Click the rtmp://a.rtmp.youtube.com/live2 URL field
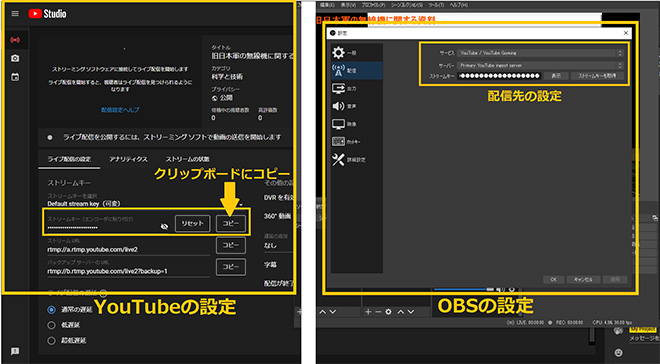The height and width of the screenshot is (364, 660). (128, 250)
